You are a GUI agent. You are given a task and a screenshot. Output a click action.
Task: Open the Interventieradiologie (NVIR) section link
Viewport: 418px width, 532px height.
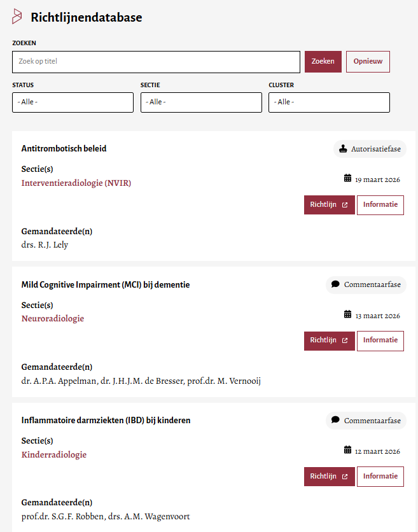click(77, 183)
